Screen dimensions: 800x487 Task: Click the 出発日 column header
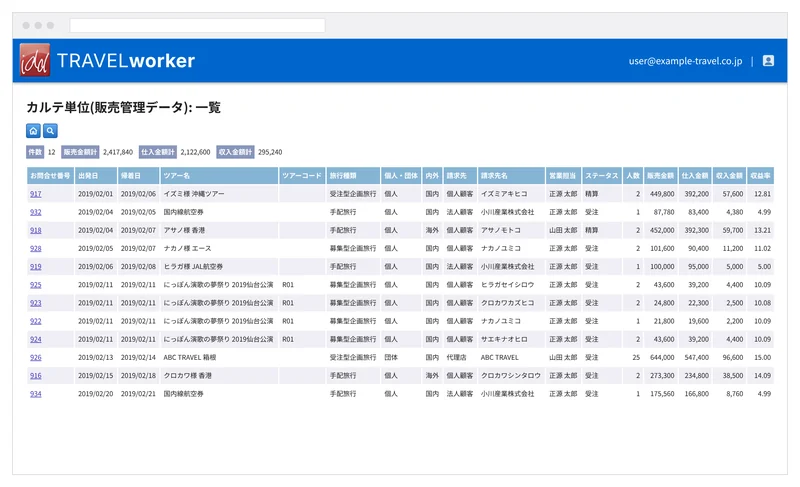(96, 175)
